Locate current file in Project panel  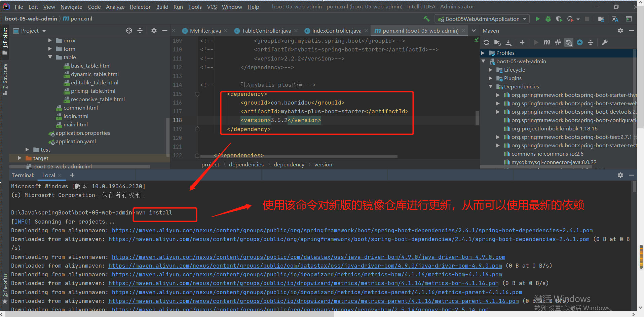coord(129,31)
